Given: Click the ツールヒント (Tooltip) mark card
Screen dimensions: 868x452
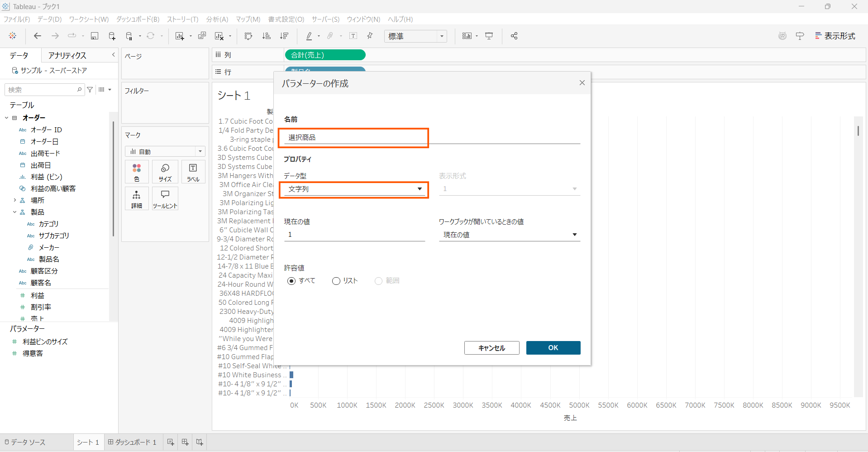Looking at the screenshot, I should point(165,198).
